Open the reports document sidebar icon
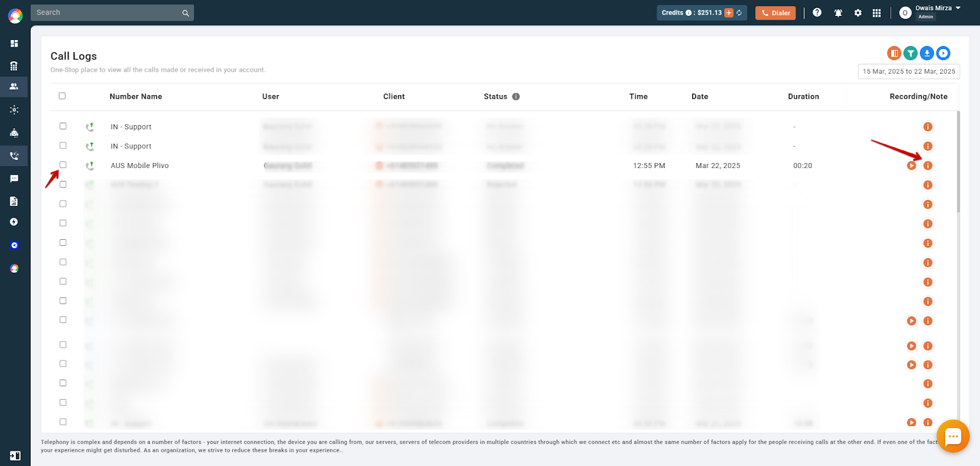980x466 pixels. 14,201
